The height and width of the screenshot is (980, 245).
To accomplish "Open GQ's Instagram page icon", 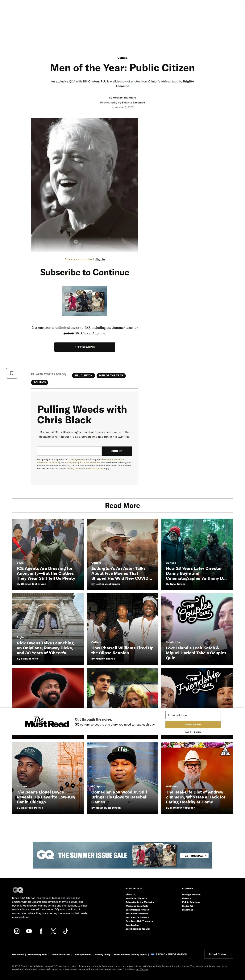I will [x=17, y=931].
